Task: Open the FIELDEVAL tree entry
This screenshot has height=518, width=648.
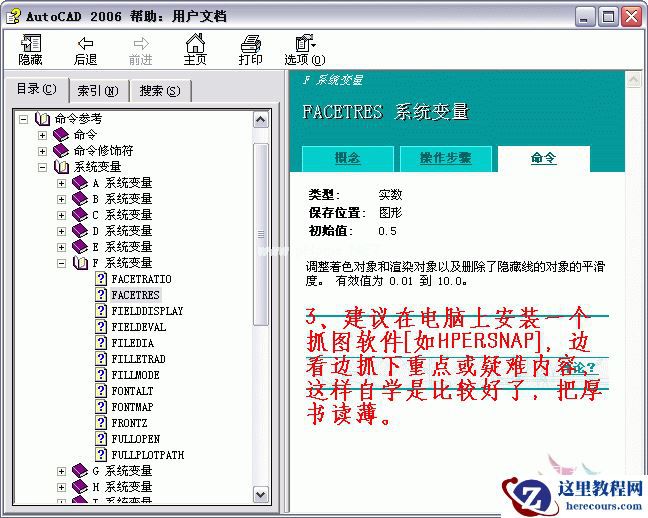Action: click(x=139, y=327)
